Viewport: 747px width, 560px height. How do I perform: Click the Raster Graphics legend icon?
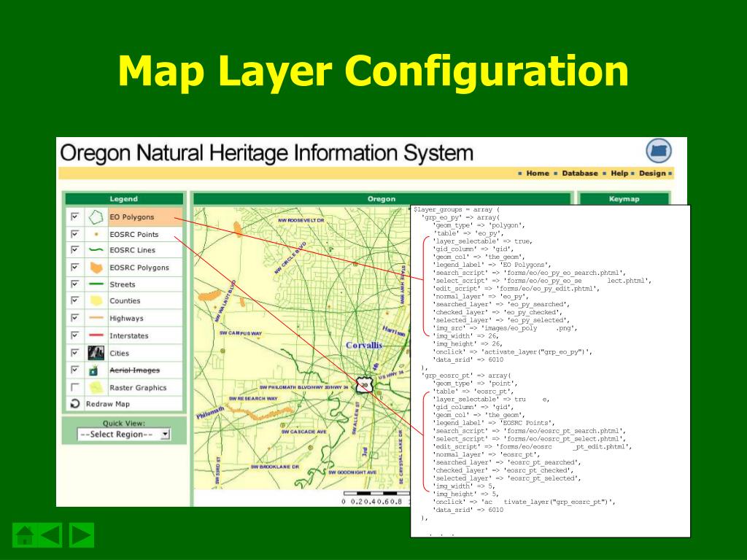pyautogui.click(x=96, y=387)
